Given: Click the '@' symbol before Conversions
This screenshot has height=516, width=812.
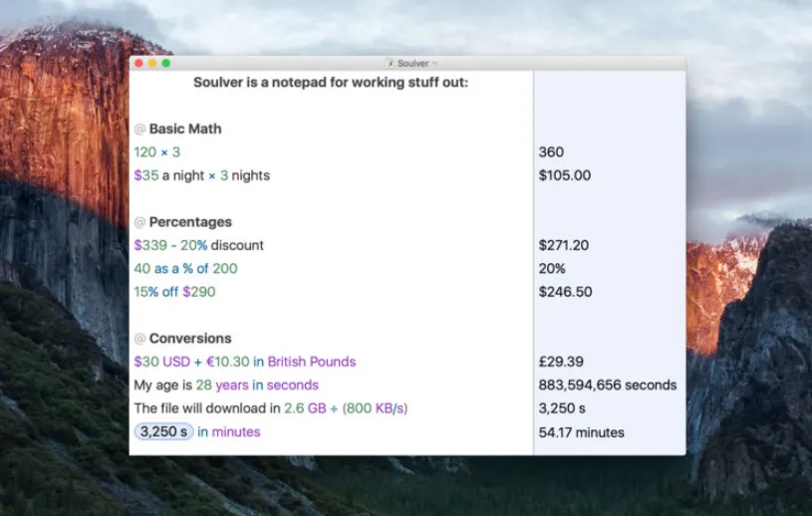Looking at the screenshot, I should [x=139, y=339].
